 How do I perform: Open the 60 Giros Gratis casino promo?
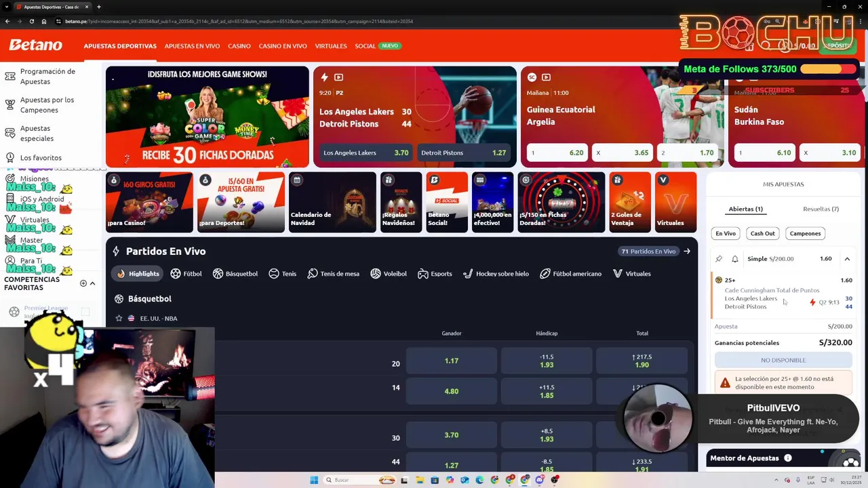pyautogui.click(x=149, y=202)
